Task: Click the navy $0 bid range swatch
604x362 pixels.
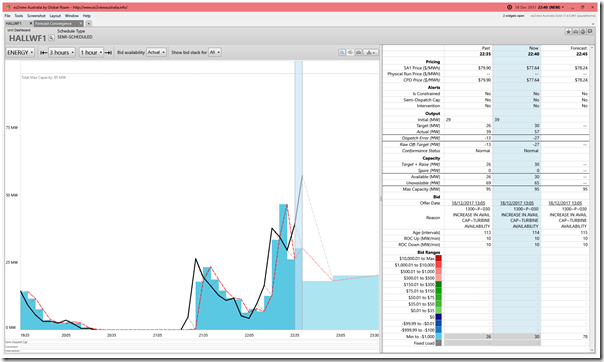Action: pyautogui.click(x=438, y=317)
